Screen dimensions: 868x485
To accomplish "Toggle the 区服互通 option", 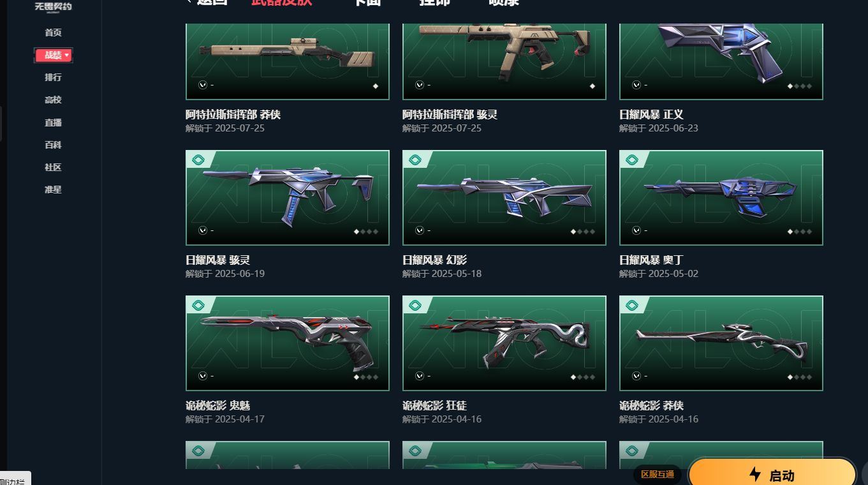I will 658,475.
